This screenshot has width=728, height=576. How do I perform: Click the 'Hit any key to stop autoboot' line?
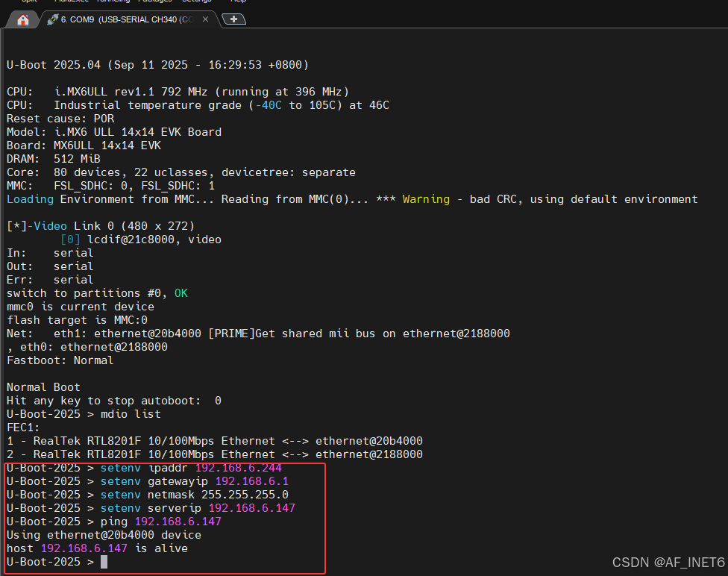tap(113, 401)
